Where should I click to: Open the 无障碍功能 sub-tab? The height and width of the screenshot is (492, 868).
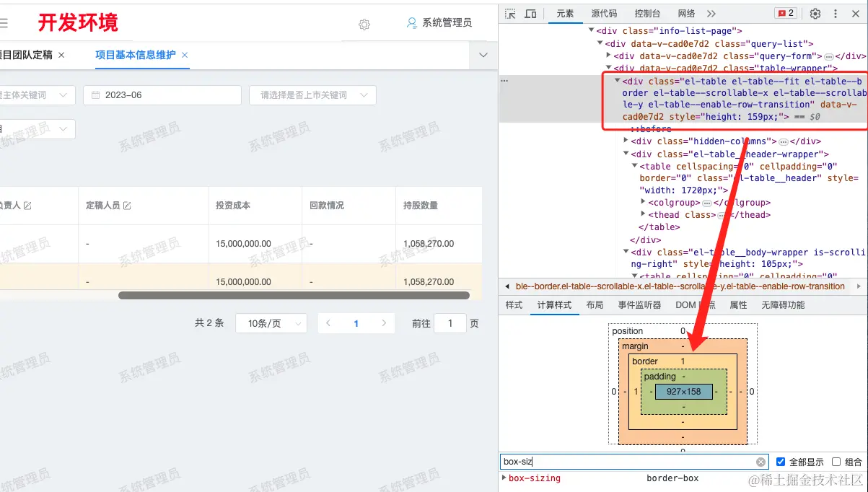783,305
